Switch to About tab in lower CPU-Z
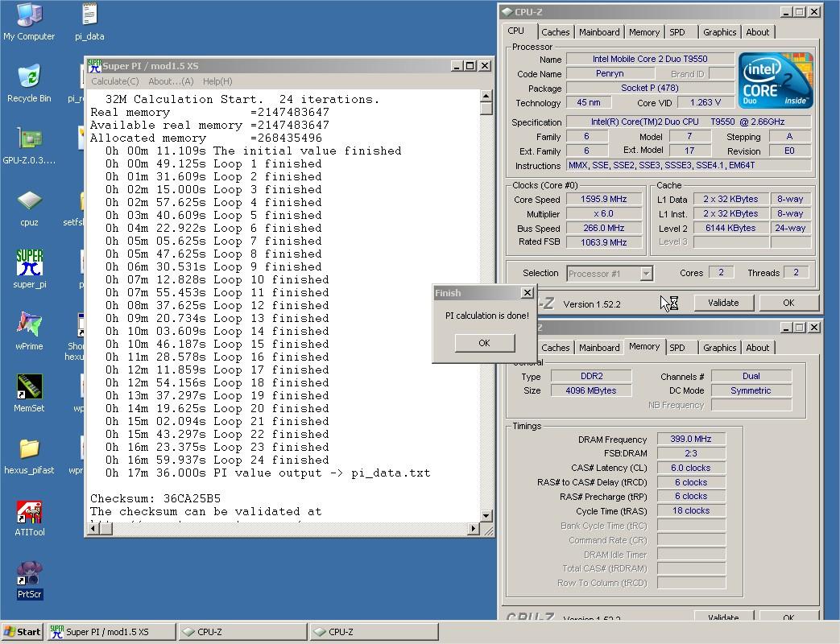This screenshot has height=644, width=840. pyautogui.click(x=758, y=348)
